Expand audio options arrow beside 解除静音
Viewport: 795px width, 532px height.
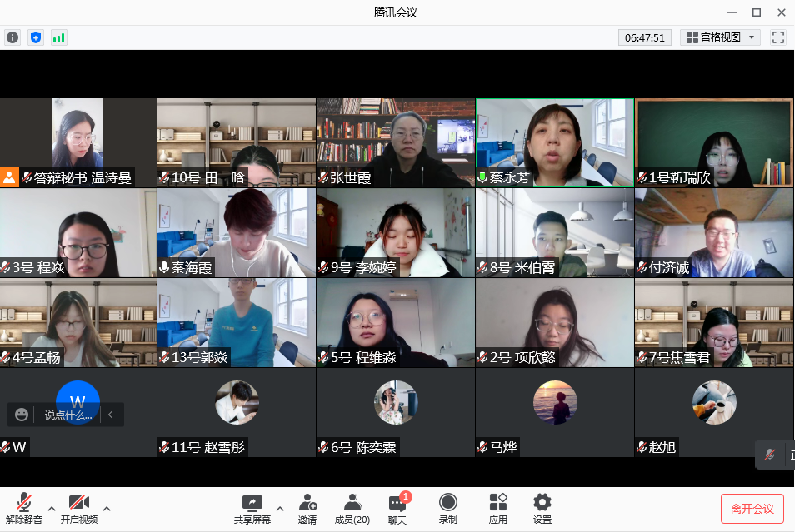click(x=52, y=508)
